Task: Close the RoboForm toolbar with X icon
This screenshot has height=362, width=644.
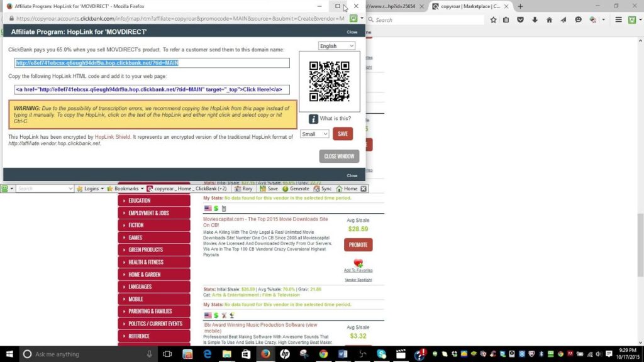Action: pyautogui.click(x=364, y=189)
